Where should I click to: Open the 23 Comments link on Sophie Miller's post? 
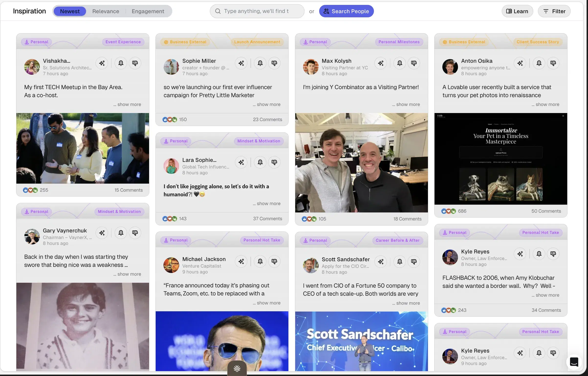click(268, 120)
